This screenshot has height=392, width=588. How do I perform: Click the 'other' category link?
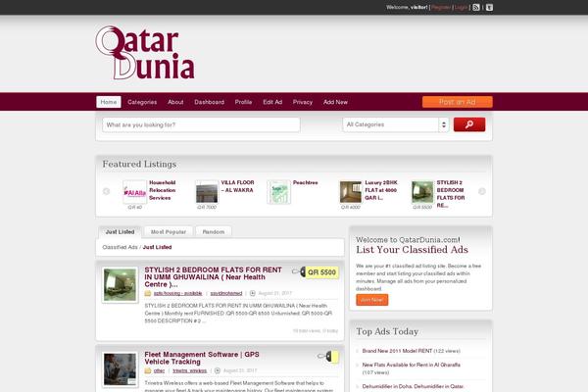[x=159, y=370]
